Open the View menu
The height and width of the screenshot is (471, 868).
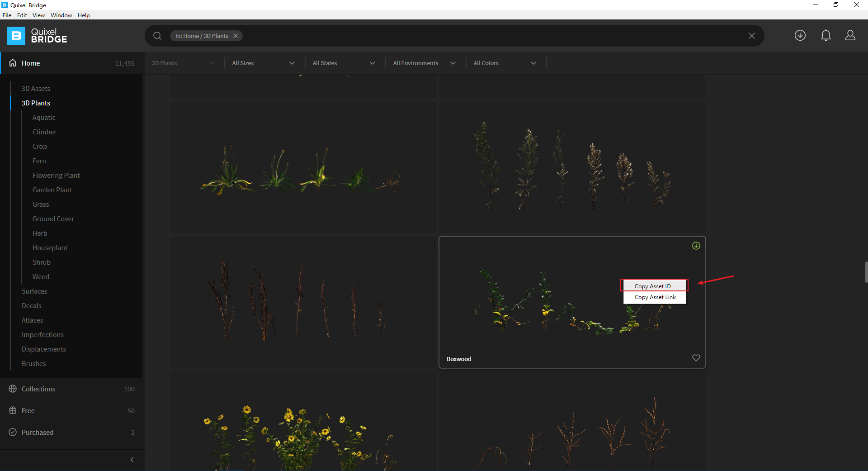tap(38, 15)
